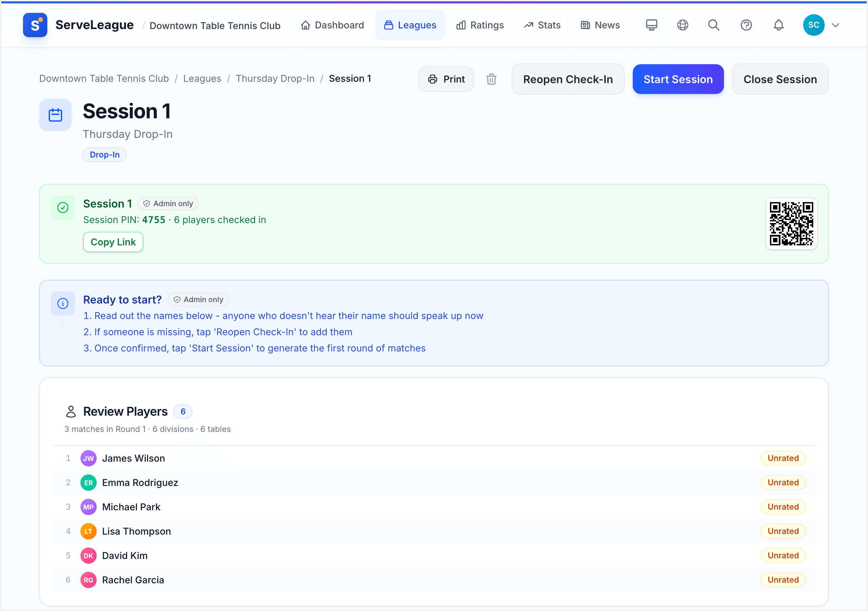Click Unrated badge for David Kim
The width and height of the screenshot is (868, 611).
(783, 556)
